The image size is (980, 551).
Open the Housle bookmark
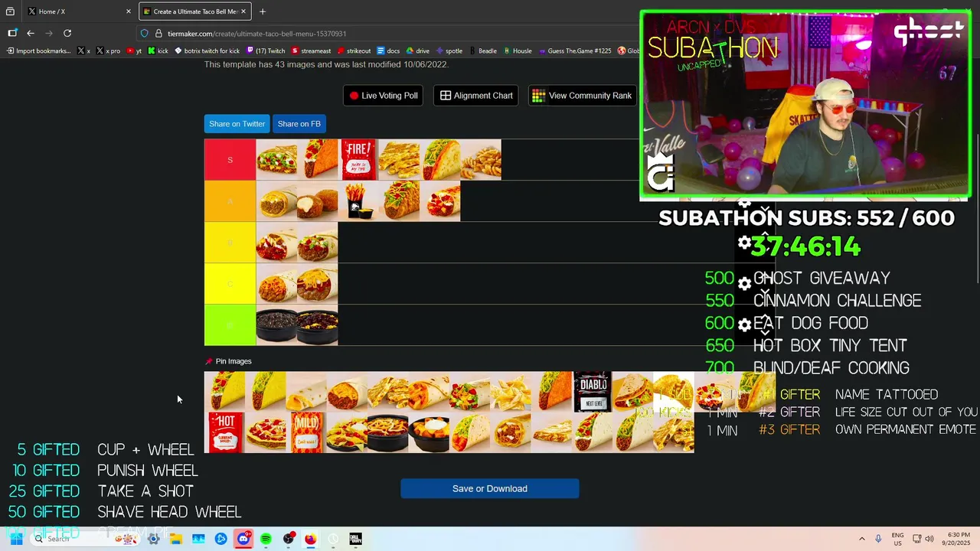[x=518, y=51]
